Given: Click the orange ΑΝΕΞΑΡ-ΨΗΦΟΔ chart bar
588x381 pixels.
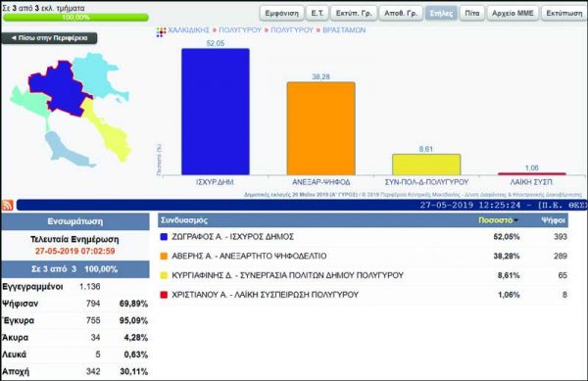Looking at the screenshot, I should (320, 128).
